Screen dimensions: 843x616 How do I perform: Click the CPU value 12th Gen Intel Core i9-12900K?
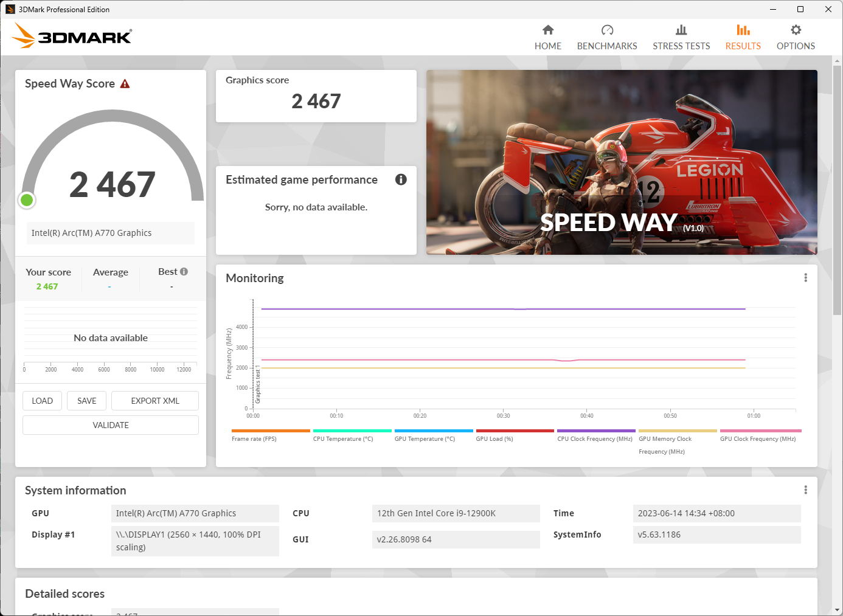[456, 513]
